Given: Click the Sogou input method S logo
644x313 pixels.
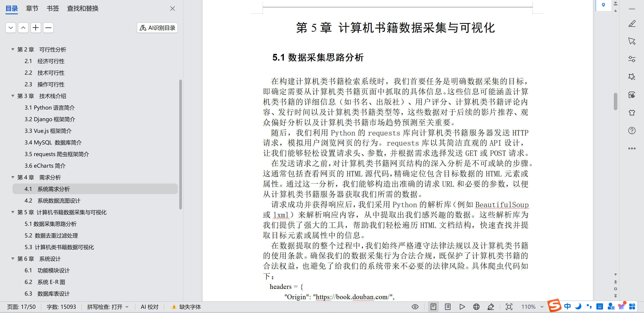Looking at the screenshot, I should point(554,305).
